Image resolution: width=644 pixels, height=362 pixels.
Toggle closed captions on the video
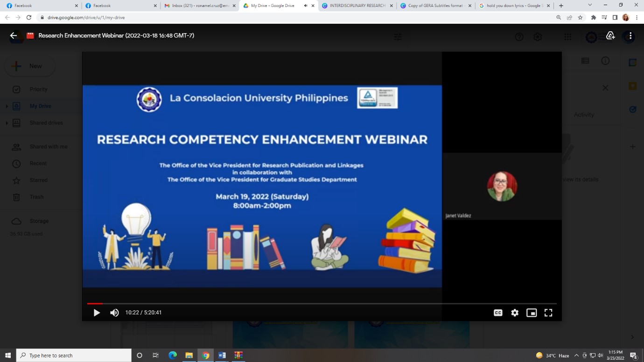pos(498,313)
